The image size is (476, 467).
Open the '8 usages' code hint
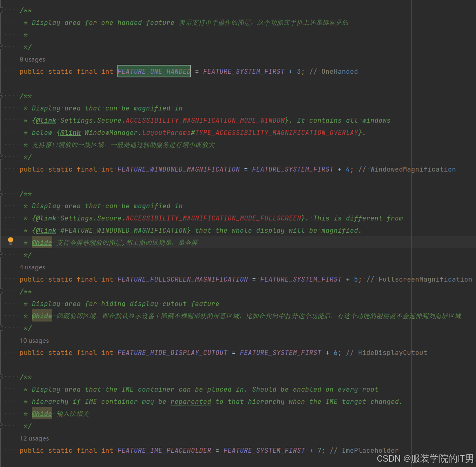(x=33, y=59)
